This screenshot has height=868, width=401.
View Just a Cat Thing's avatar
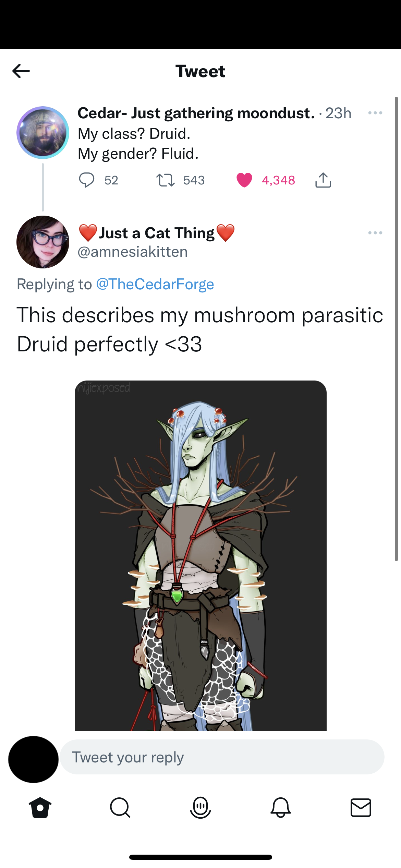[43, 242]
